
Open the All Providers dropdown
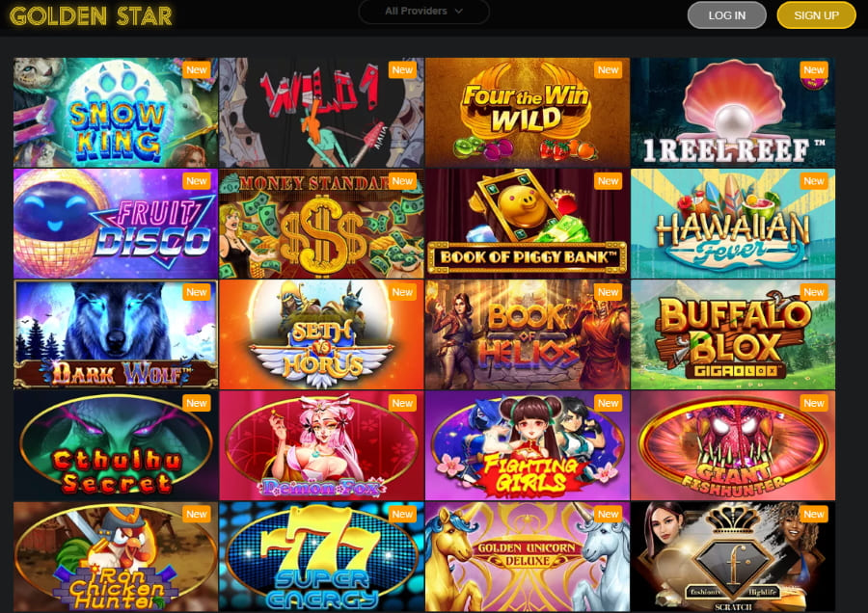pos(424,11)
